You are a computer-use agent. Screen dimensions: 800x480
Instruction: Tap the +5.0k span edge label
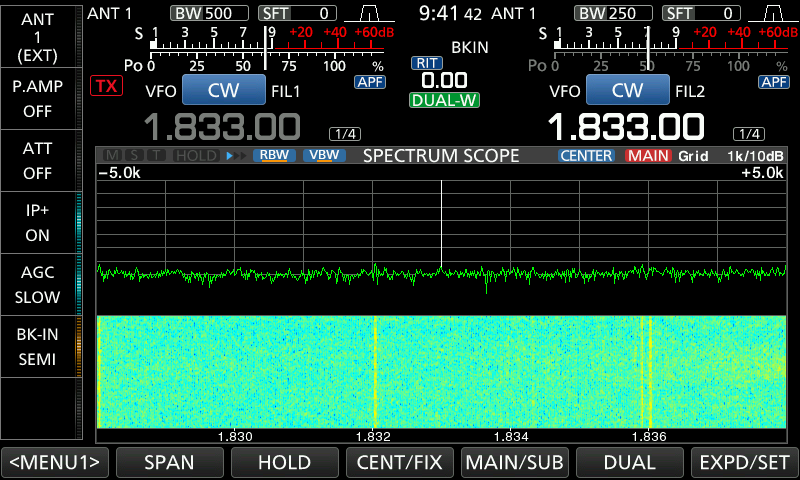[762, 173]
